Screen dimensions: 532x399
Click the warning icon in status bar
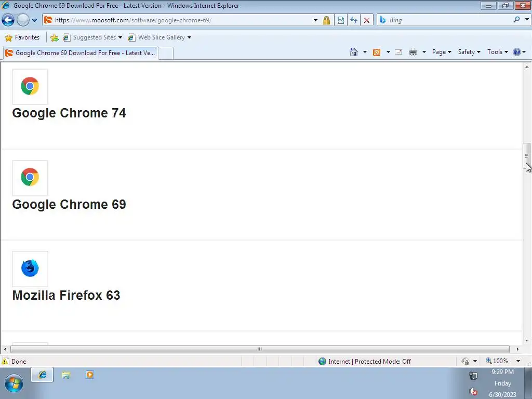tap(5, 362)
